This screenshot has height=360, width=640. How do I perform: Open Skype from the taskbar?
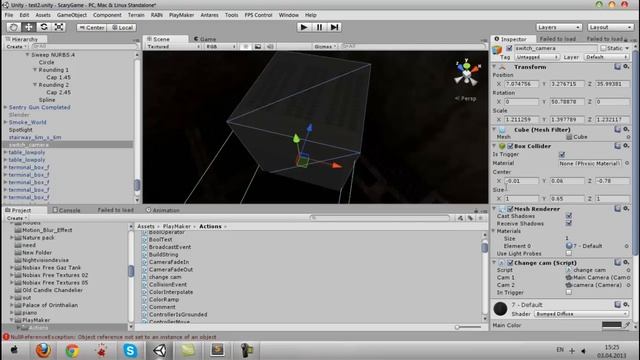[x=130, y=350]
